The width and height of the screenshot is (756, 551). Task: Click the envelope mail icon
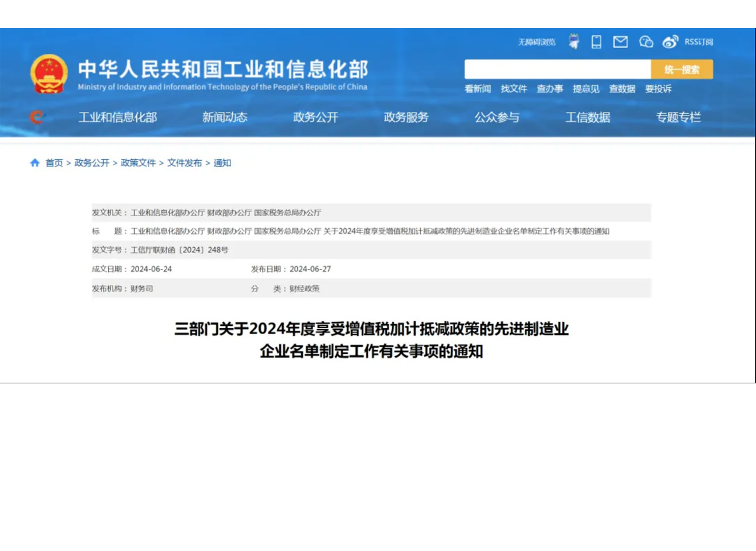click(620, 41)
